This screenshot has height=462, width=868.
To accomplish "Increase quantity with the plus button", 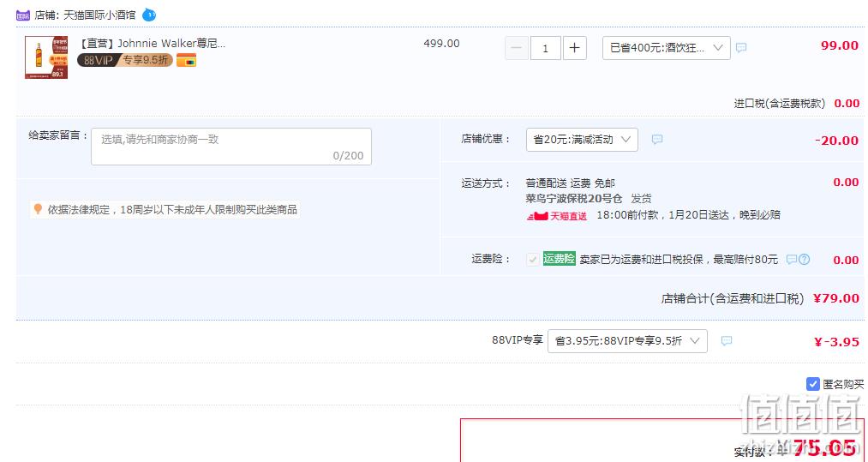I will point(575,48).
